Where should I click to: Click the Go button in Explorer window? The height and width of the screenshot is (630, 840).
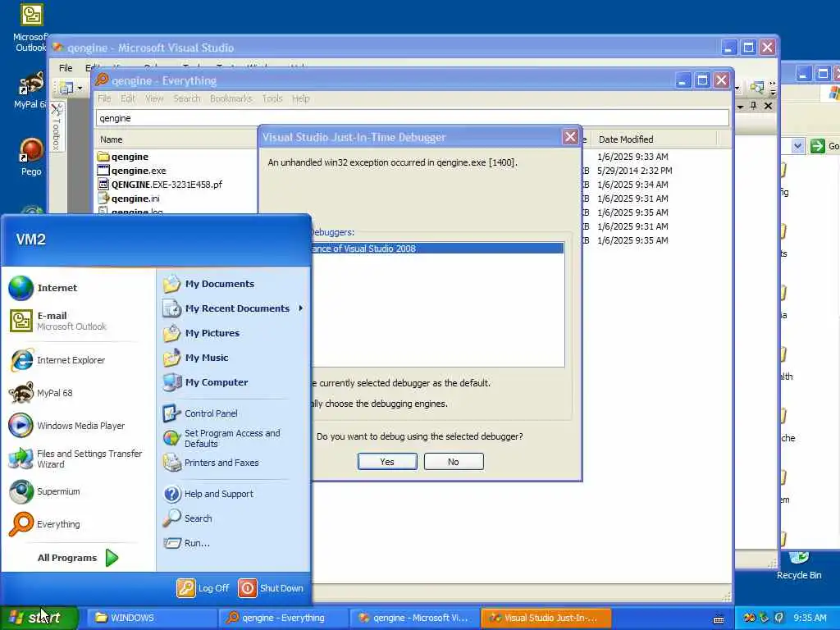pyautogui.click(x=824, y=146)
